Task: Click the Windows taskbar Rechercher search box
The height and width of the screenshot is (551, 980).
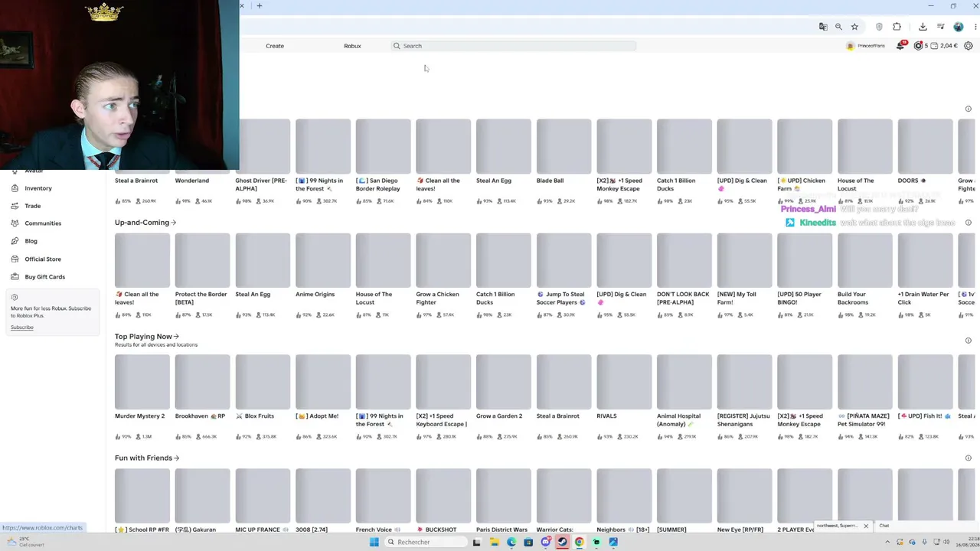Action: coord(426,542)
